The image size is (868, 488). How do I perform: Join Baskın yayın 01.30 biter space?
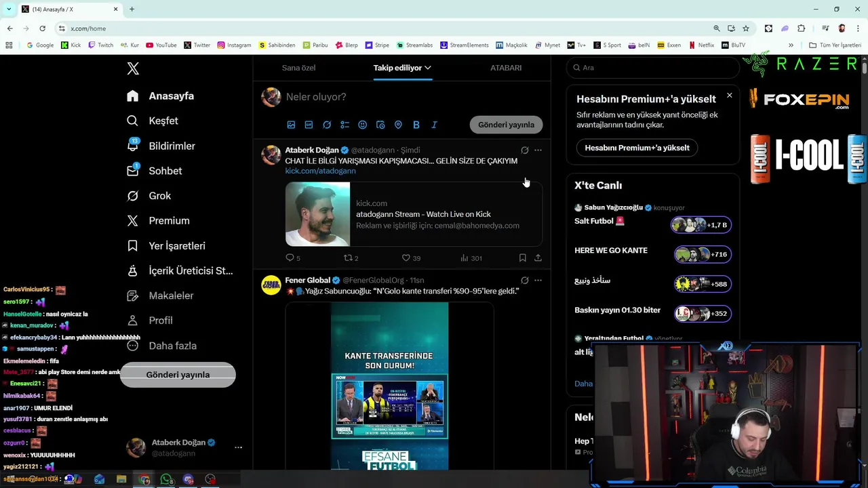coord(702,313)
